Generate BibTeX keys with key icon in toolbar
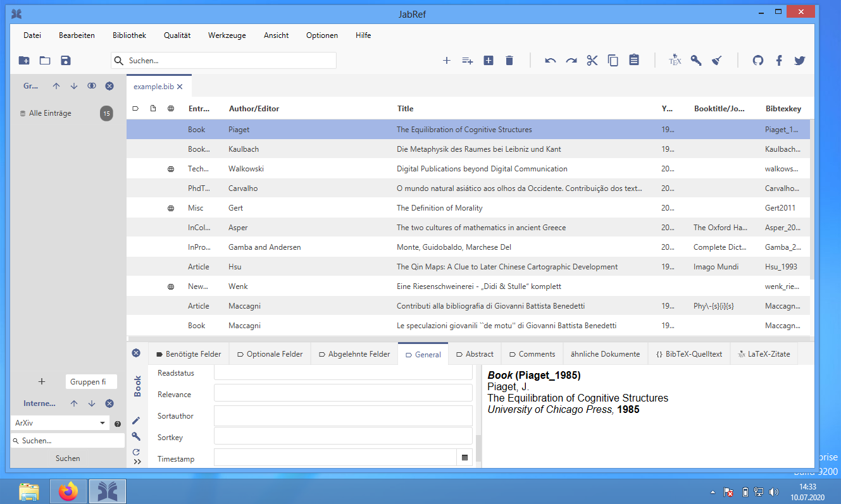 696,61
